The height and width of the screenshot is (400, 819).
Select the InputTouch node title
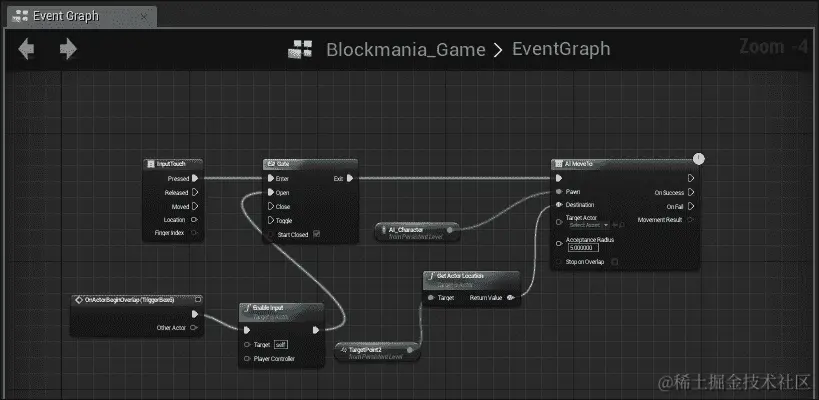171,164
